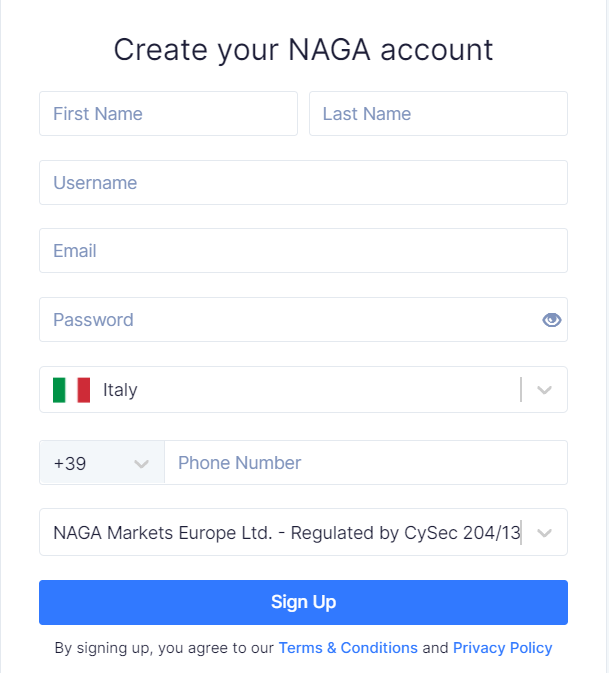The image size is (609, 673).
Task: Focus the First Name field
Action: 168,114
